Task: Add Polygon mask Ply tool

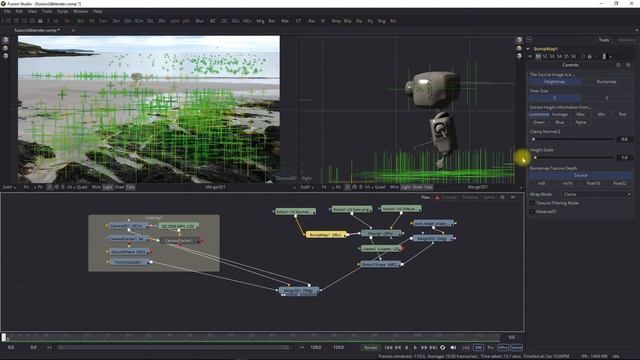Action: tap(370, 21)
